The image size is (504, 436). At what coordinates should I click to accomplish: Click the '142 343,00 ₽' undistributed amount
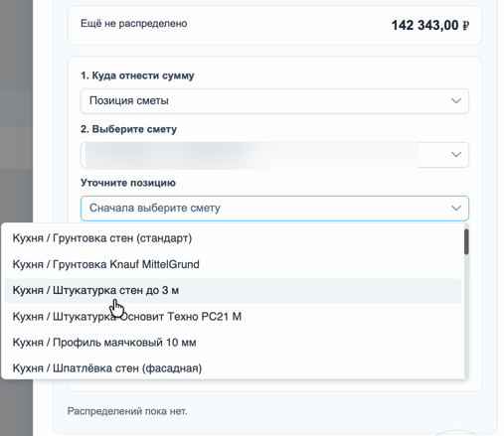[430, 25]
